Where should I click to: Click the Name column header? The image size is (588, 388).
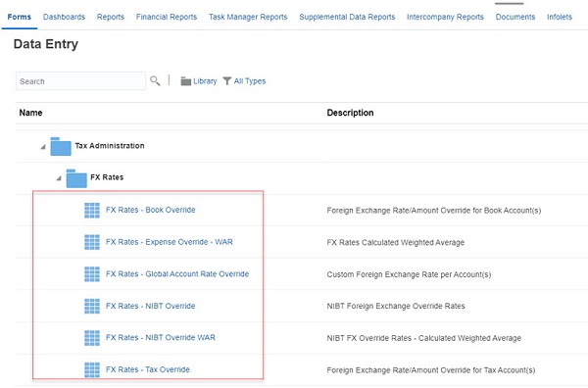pos(30,113)
